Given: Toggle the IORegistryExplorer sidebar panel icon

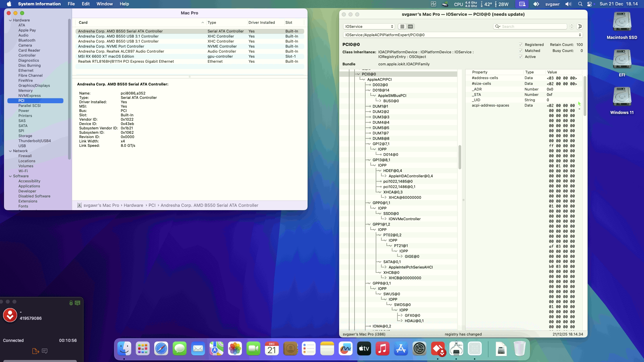Looking at the screenshot, I should point(580,26).
